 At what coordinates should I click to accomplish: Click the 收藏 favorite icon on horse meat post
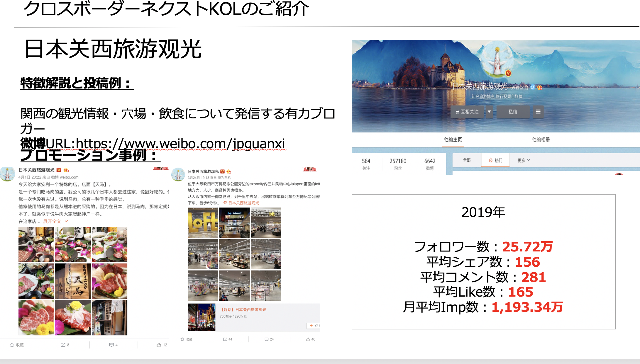(x=17, y=345)
